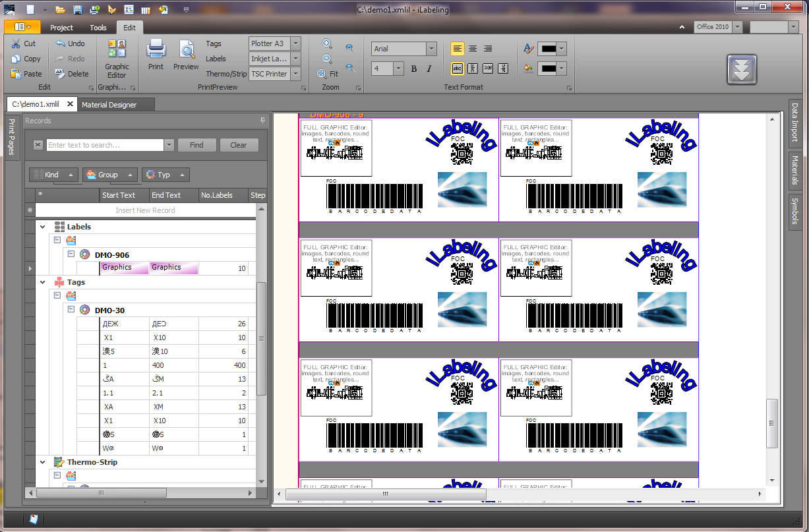Viewport: 809px width, 532px height.
Task: Toggle italic text formatting
Action: pos(429,69)
